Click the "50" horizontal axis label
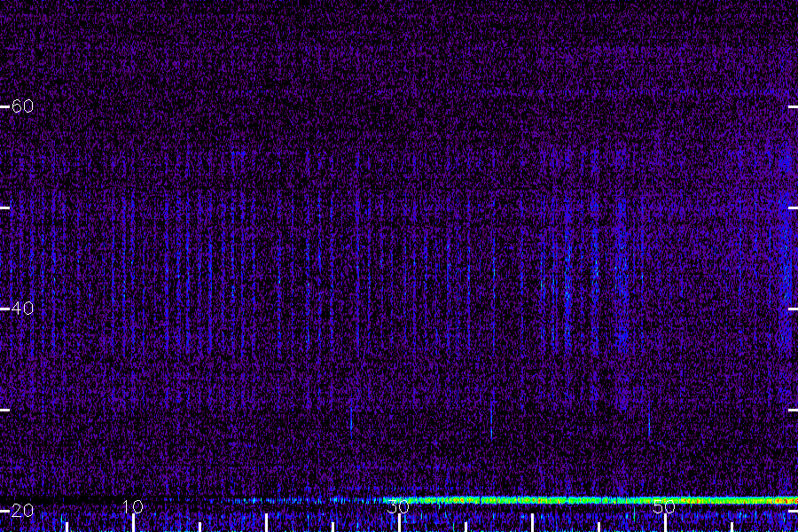The image size is (798, 532). point(664,506)
